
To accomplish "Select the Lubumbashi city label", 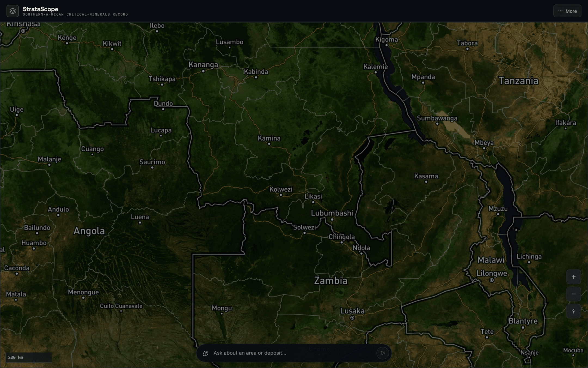I will (x=332, y=213).
